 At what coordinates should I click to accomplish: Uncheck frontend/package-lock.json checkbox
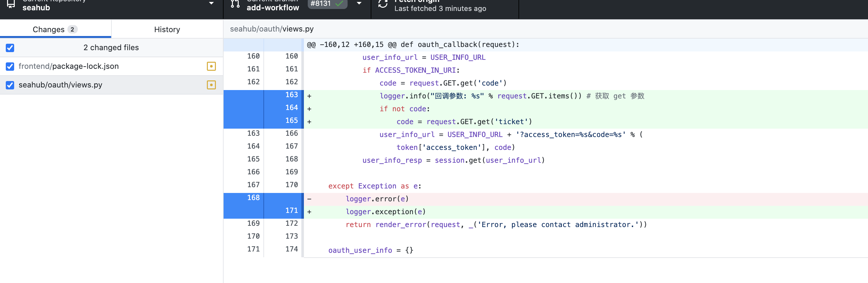(x=10, y=67)
